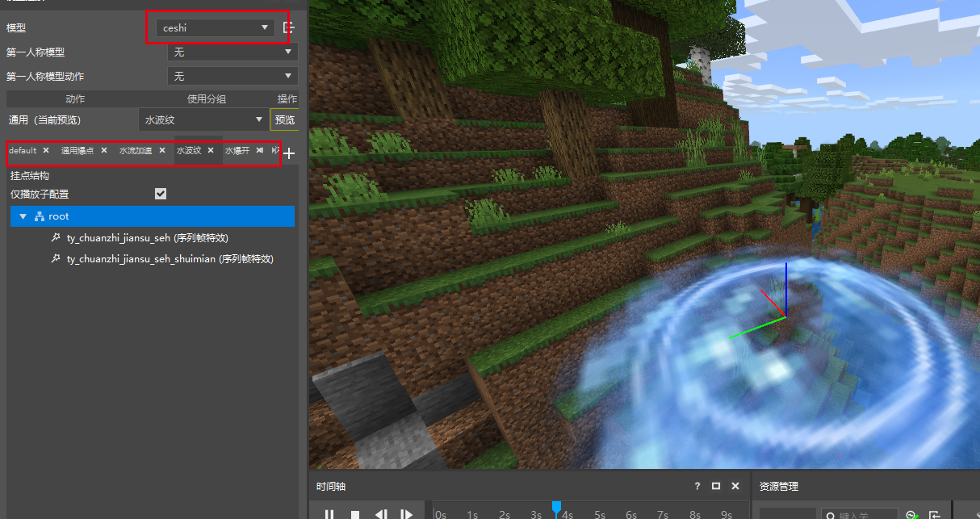Click the 2s mark on the timeline

(x=504, y=514)
